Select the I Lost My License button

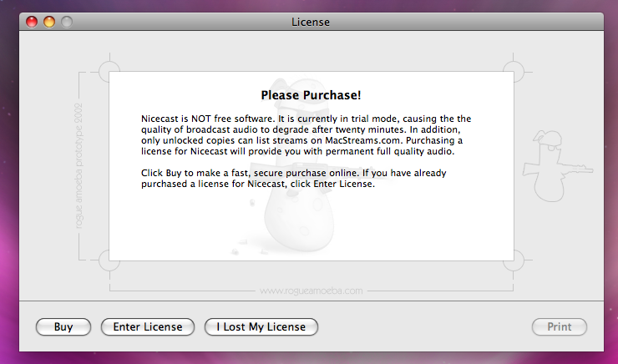click(261, 327)
